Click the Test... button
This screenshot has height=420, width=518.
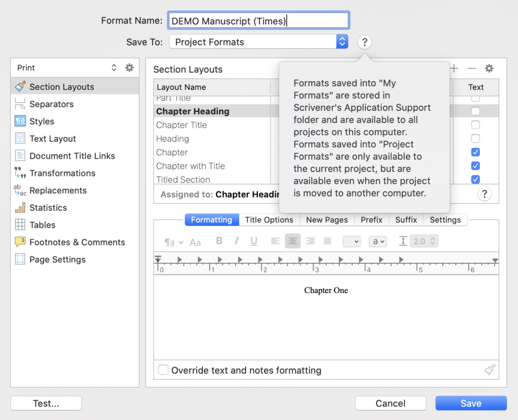tap(46, 403)
